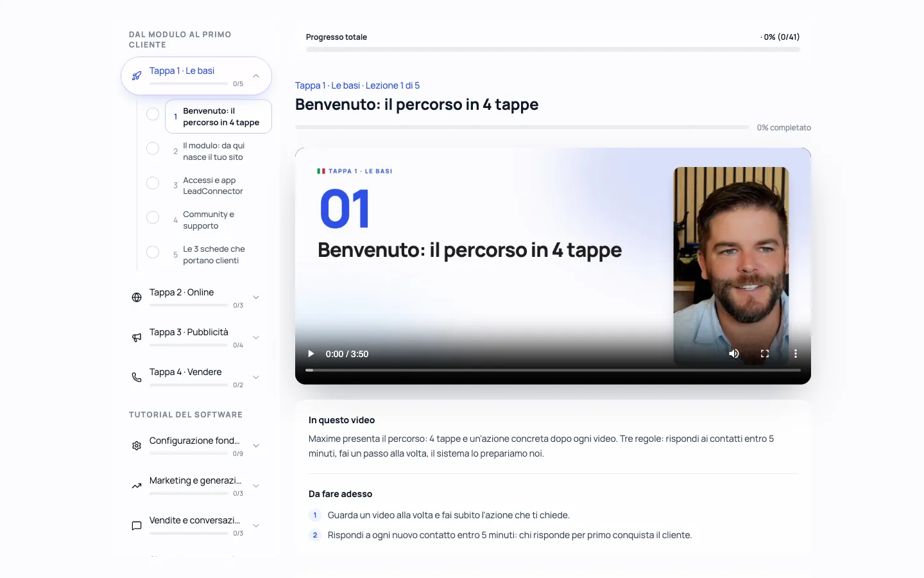924x578 pixels.
Task: Click the megaphone icon for Tappa 3 · Pubblicità
Action: 137,337
